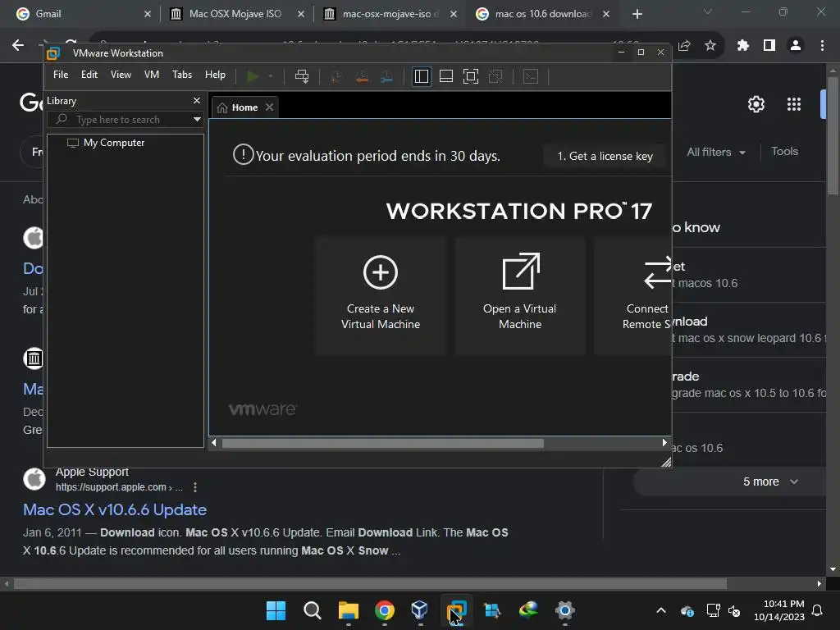Close the Home tab

(269, 107)
